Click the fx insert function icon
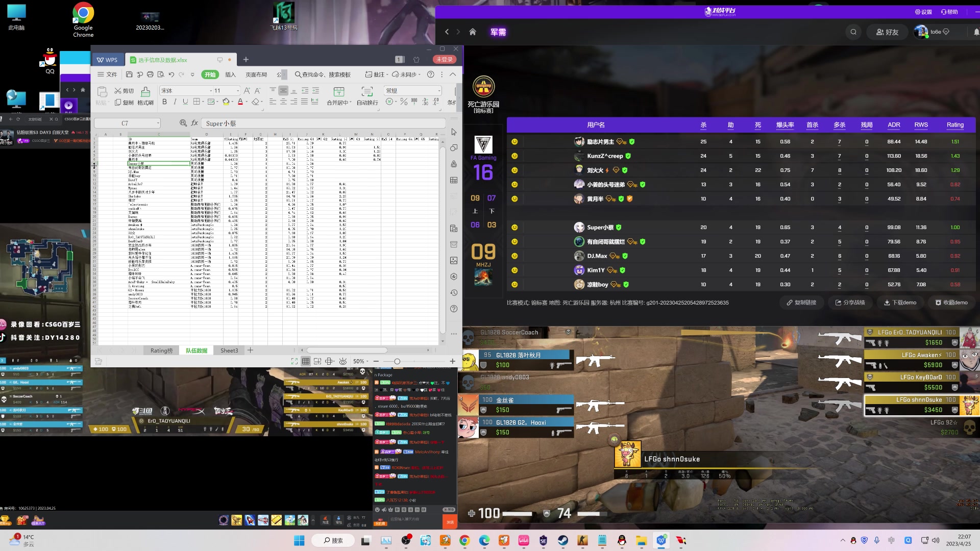Screen dimensions: 980x551 click(194, 123)
